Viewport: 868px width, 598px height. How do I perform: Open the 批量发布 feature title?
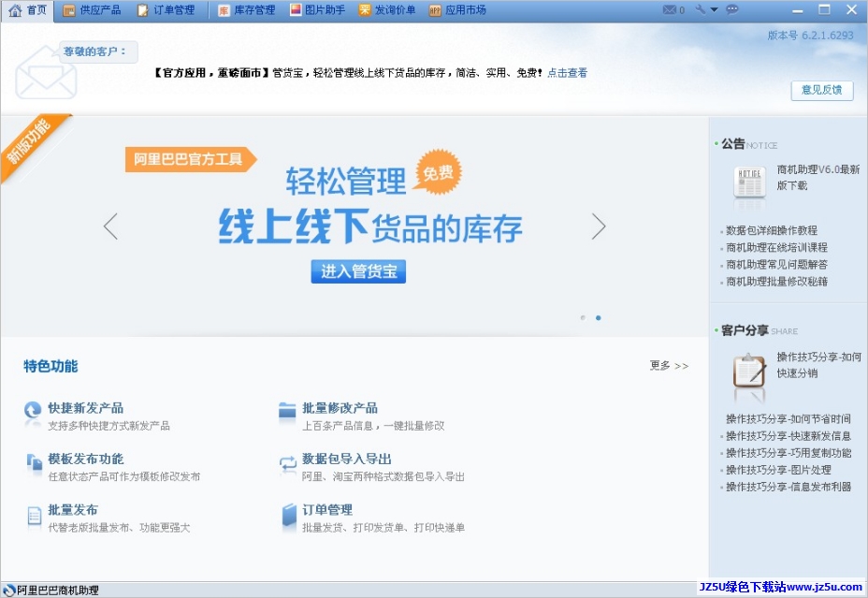pyautogui.click(x=73, y=510)
